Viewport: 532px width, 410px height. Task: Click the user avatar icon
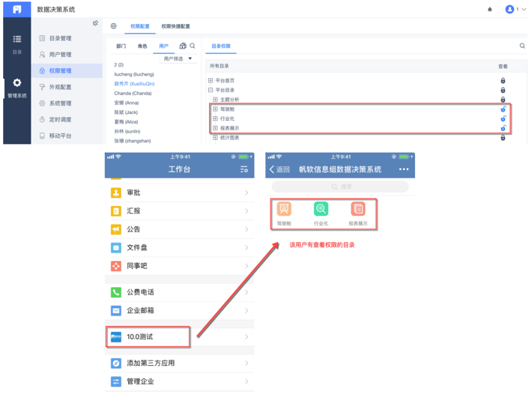tap(510, 9)
